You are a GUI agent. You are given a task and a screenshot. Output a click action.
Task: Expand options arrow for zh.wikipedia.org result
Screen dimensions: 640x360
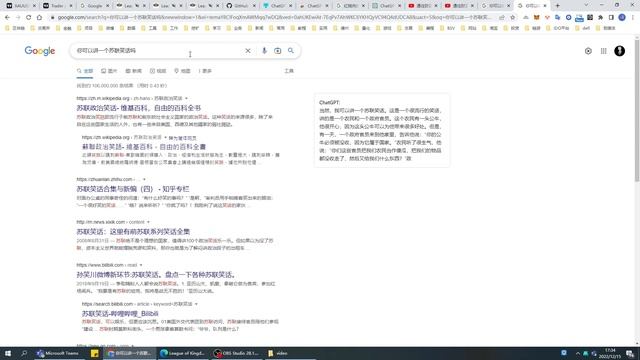coord(165,138)
